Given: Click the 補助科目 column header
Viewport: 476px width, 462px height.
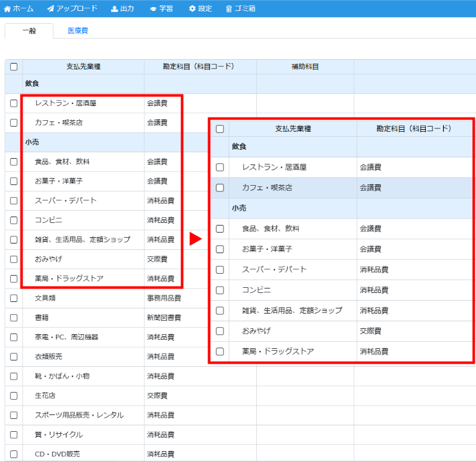Looking at the screenshot, I should pos(305,67).
